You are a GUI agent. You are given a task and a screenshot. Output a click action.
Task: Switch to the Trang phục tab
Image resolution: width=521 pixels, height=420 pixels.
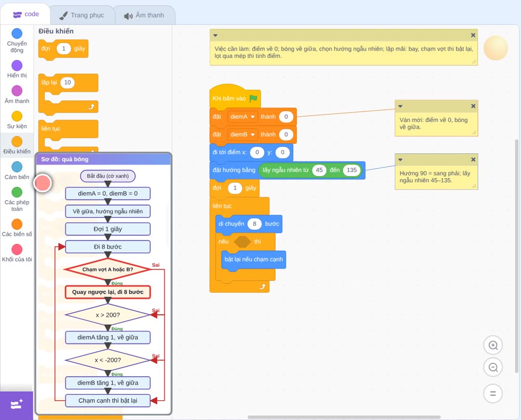click(x=82, y=15)
